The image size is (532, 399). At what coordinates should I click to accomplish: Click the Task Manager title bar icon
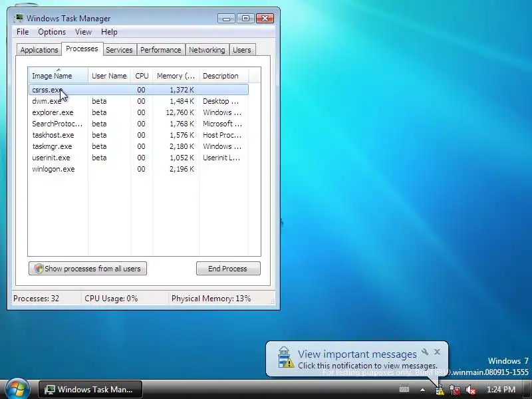click(x=19, y=18)
